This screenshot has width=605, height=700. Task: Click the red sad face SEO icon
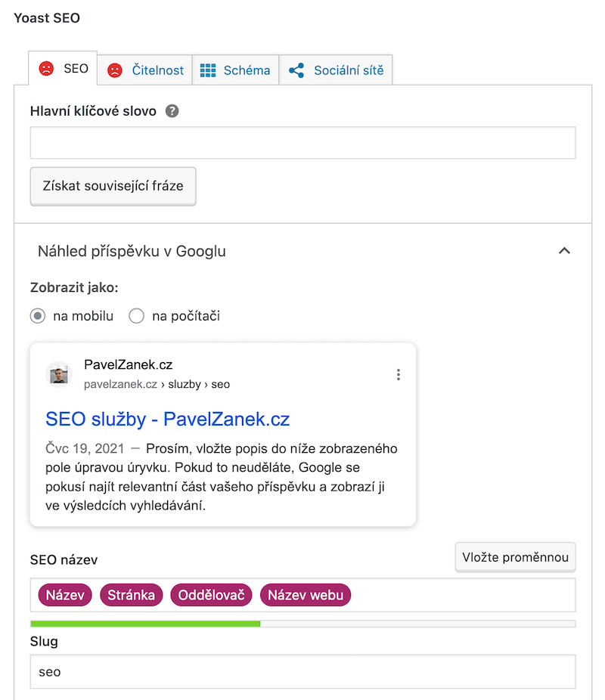click(x=46, y=69)
